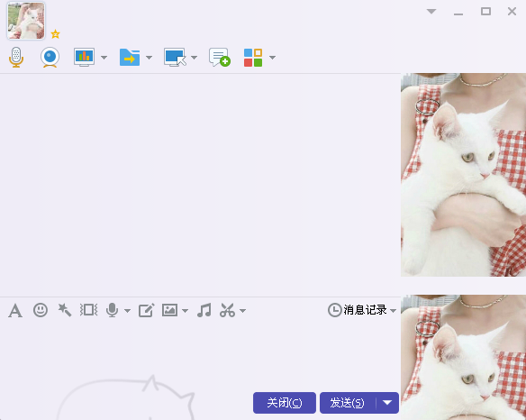Image resolution: width=526 pixels, height=420 pixels.
Task: Expand the screenshot scissors dropdown arrow
Action: [243, 311]
